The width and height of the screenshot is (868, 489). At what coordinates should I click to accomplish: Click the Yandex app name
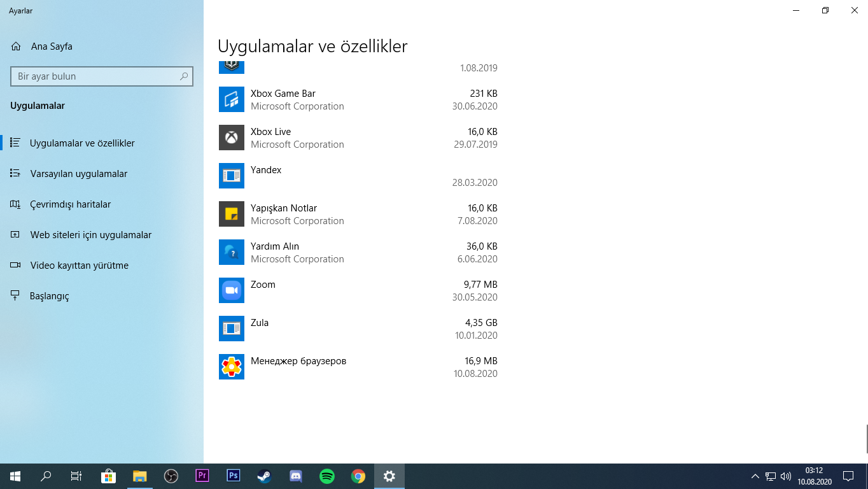click(266, 170)
